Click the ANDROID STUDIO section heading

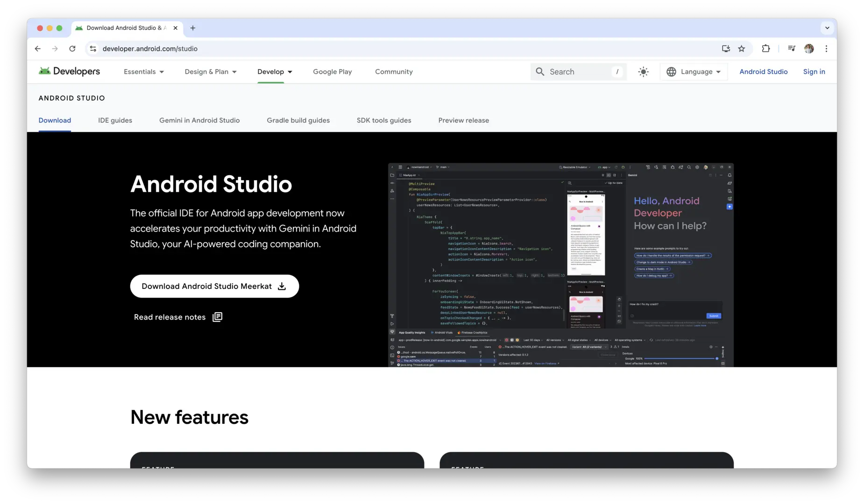(x=72, y=98)
